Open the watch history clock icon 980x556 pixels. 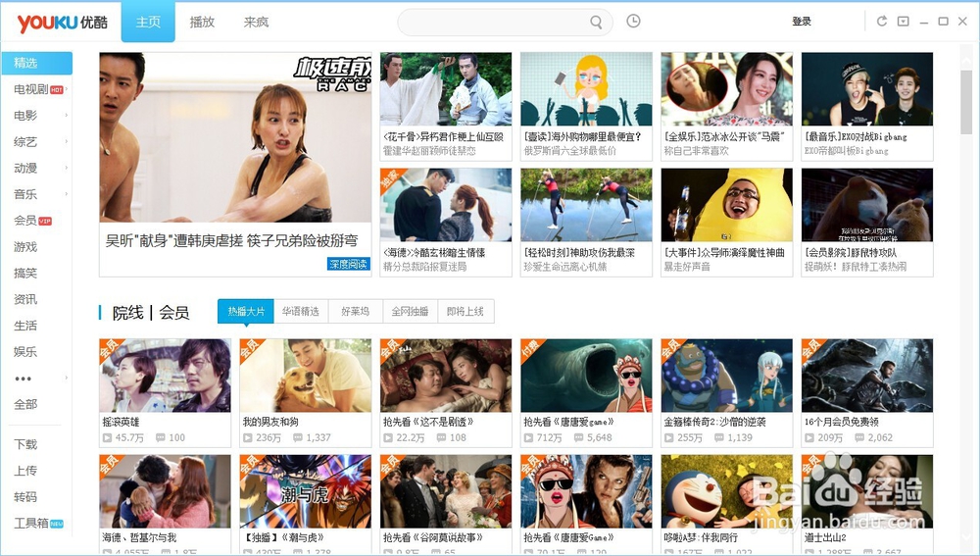(x=633, y=22)
